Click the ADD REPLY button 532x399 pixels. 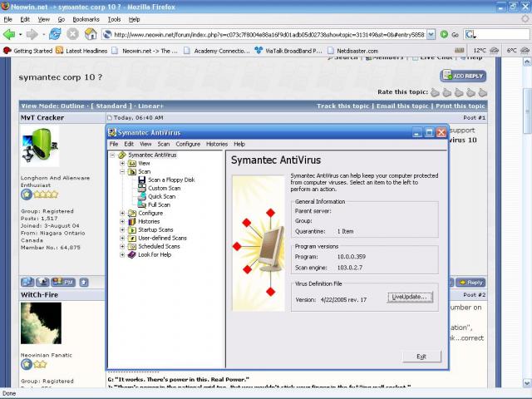[463, 76]
